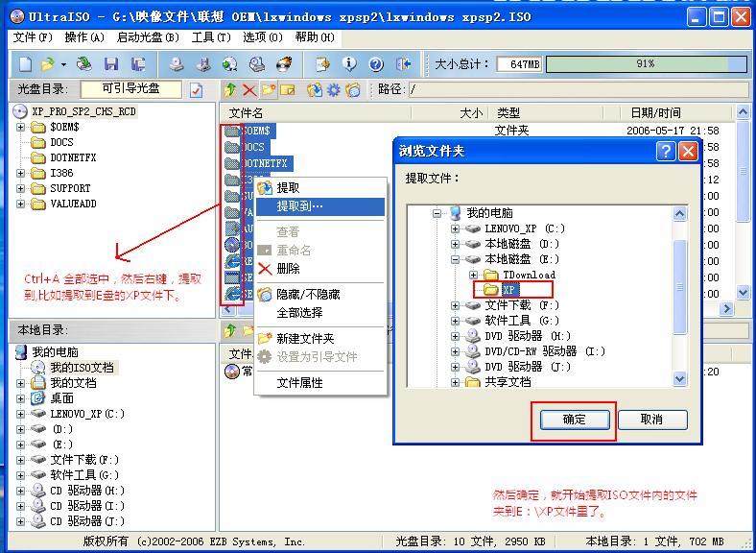
Task: Click the 91% capacity progress bar
Action: (646, 63)
